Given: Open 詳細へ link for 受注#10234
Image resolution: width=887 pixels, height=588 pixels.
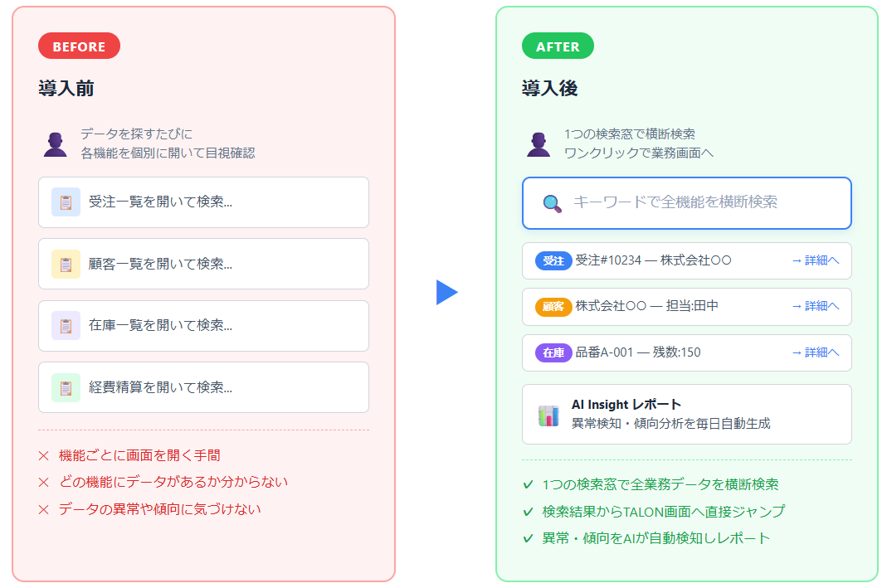Looking at the screenshot, I should click(815, 260).
